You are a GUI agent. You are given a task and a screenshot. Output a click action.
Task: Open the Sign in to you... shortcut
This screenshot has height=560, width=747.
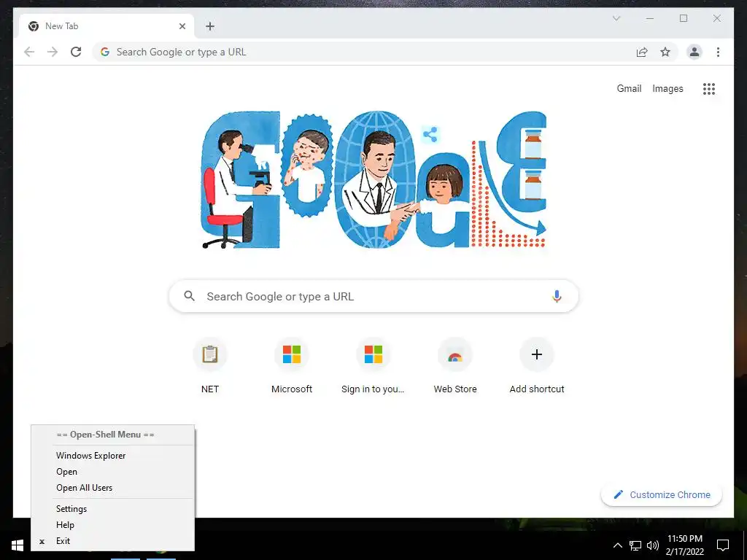pos(373,366)
